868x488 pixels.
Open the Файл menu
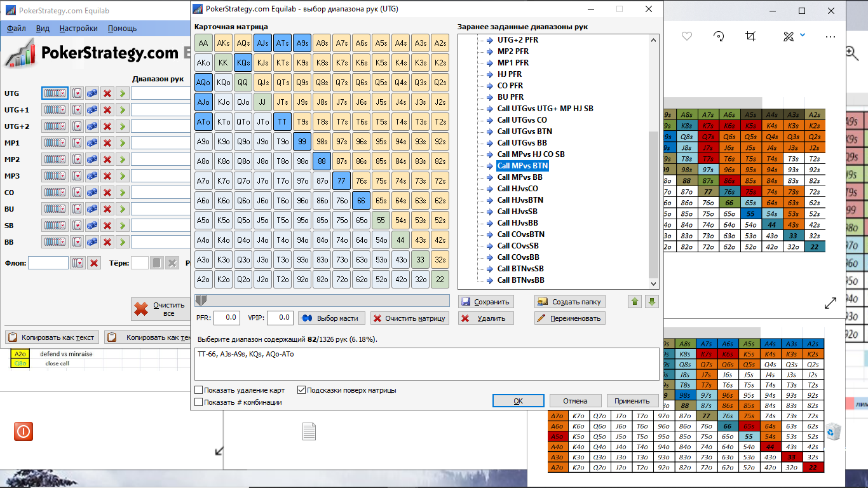17,29
